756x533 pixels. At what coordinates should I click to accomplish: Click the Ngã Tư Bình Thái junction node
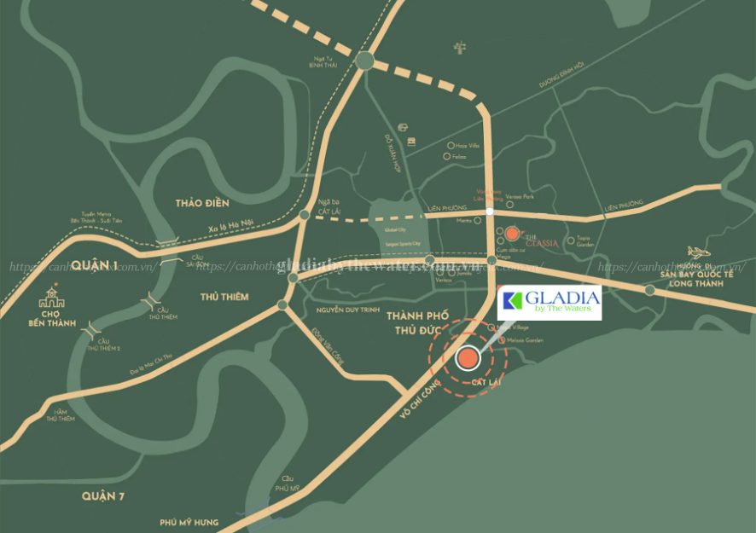coord(365,61)
